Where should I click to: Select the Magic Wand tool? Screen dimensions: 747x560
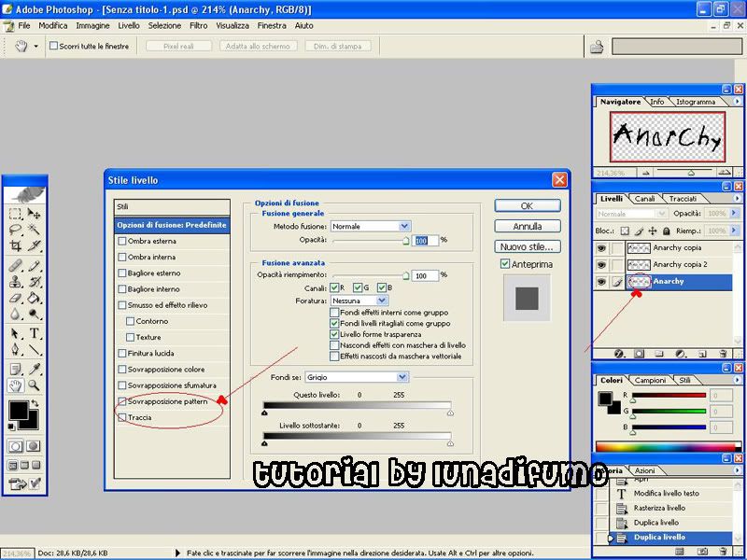pyautogui.click(x=34, y=230)
